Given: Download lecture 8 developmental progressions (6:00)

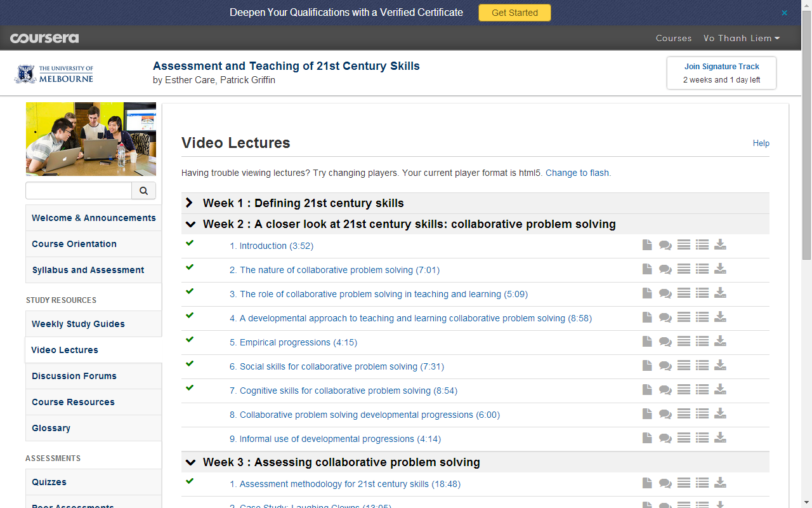Looking at the screenshot, I should 720,414.
